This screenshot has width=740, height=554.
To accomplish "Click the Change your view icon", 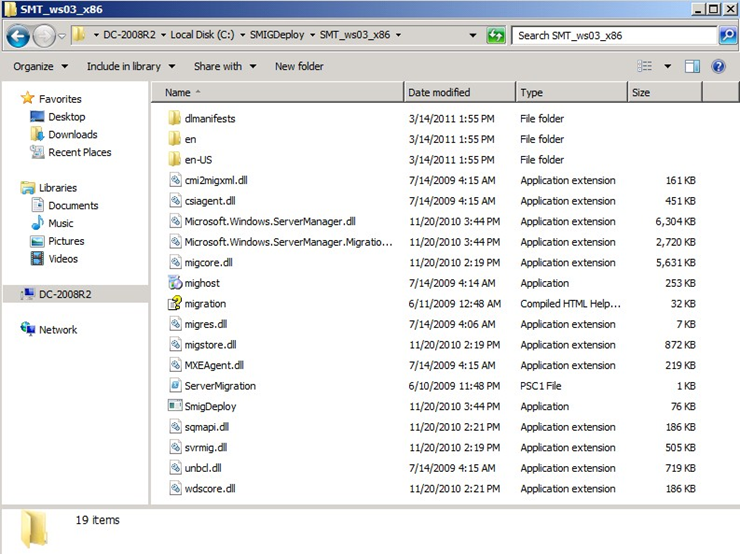I will [645, 67].
